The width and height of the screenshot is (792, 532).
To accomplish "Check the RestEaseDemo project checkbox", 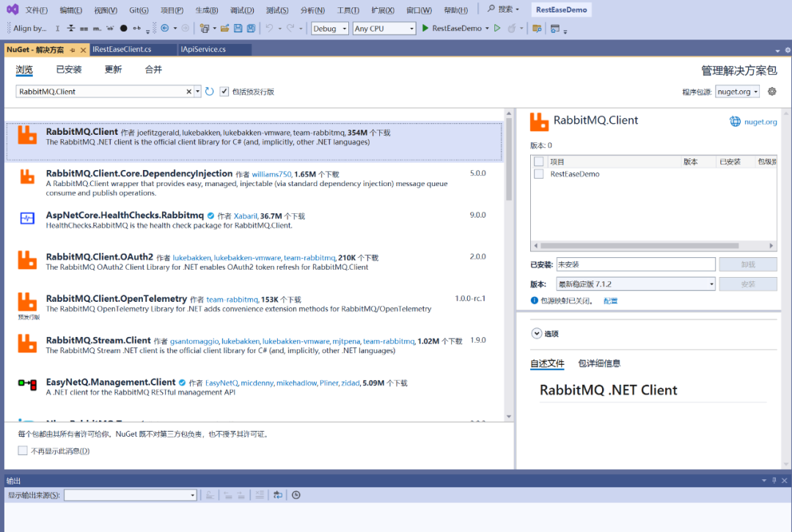I will coord(539,174).
